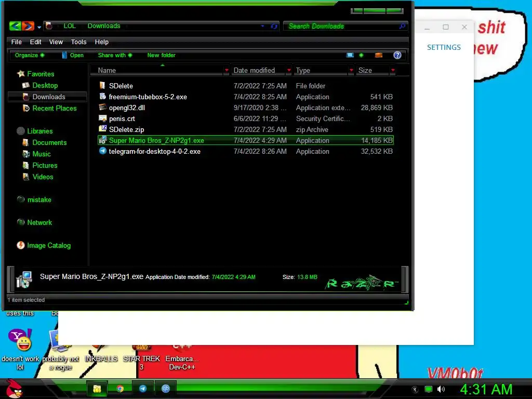The height and width of the screenshot is (399, 532).
Task: Select the Super Mario Bros_Z-NP2g1.exe icon
Action: (102, 140)
